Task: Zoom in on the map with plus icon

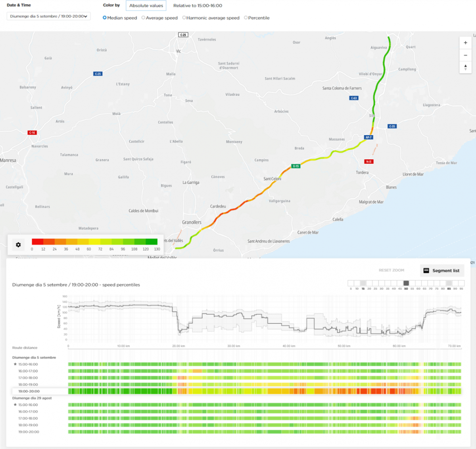Action: (x=465, y=42)
